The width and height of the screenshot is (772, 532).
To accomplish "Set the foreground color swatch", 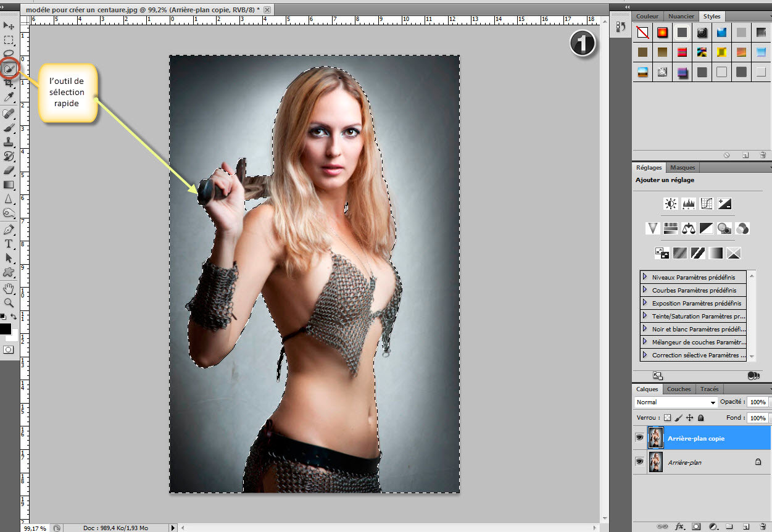I will (5, 329).
